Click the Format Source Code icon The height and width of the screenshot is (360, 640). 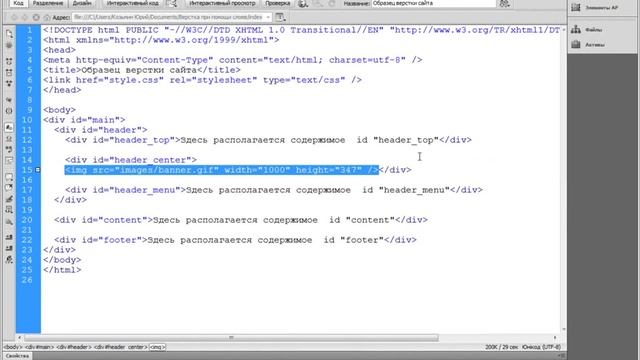pyautogui.click(x=9, y=259)
